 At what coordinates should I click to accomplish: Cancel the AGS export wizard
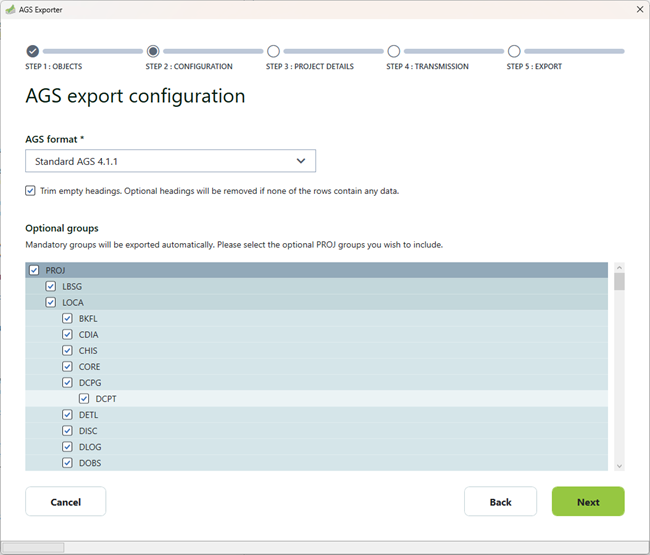click(65, 502)
